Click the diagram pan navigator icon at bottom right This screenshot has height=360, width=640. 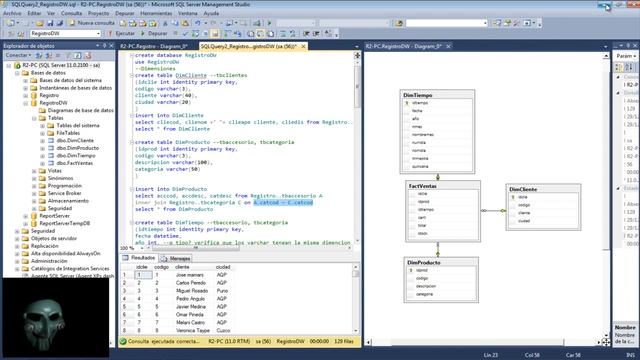[x=606, y=342]
